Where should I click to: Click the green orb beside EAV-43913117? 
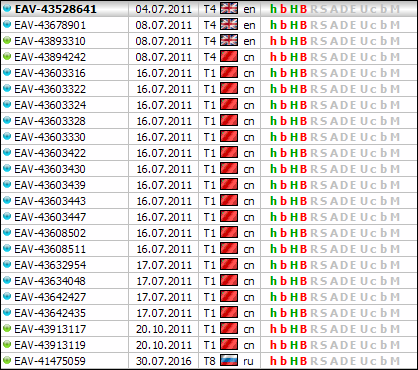7,329
